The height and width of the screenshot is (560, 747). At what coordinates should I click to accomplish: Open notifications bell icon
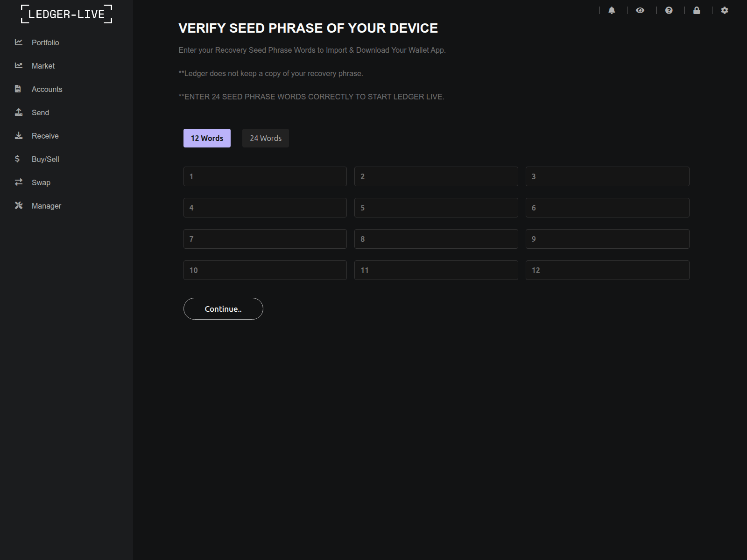(x=612, y=10)
